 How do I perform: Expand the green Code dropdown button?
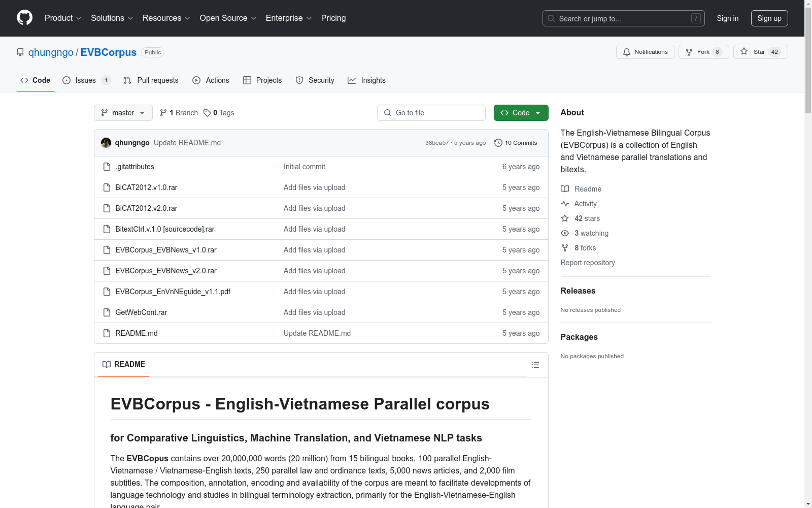point(521,113)
